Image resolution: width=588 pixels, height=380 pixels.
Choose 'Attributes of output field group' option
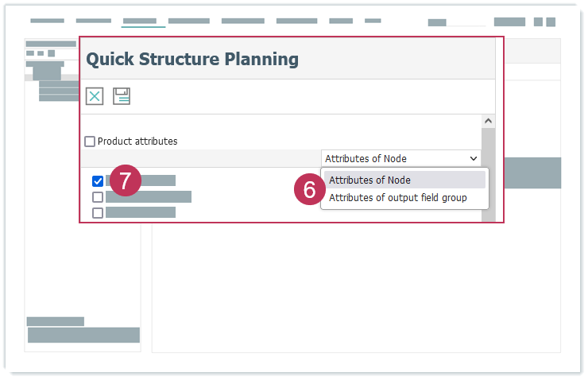397,197
